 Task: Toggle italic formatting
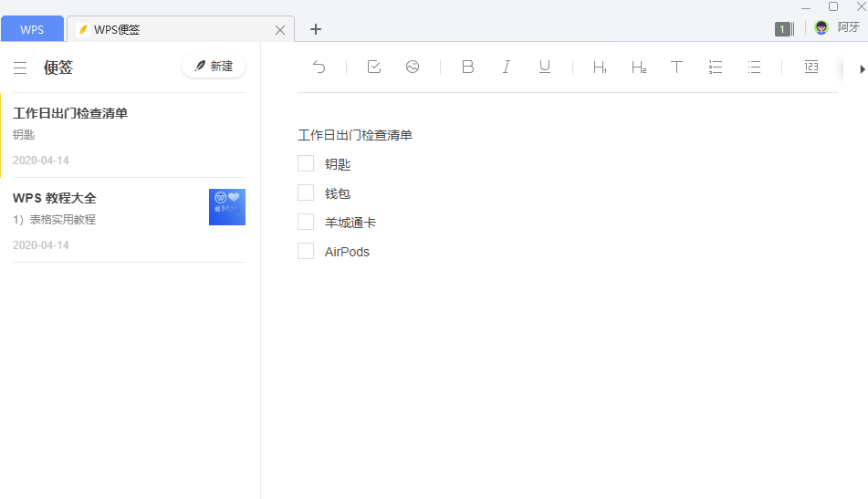[507, 67]
